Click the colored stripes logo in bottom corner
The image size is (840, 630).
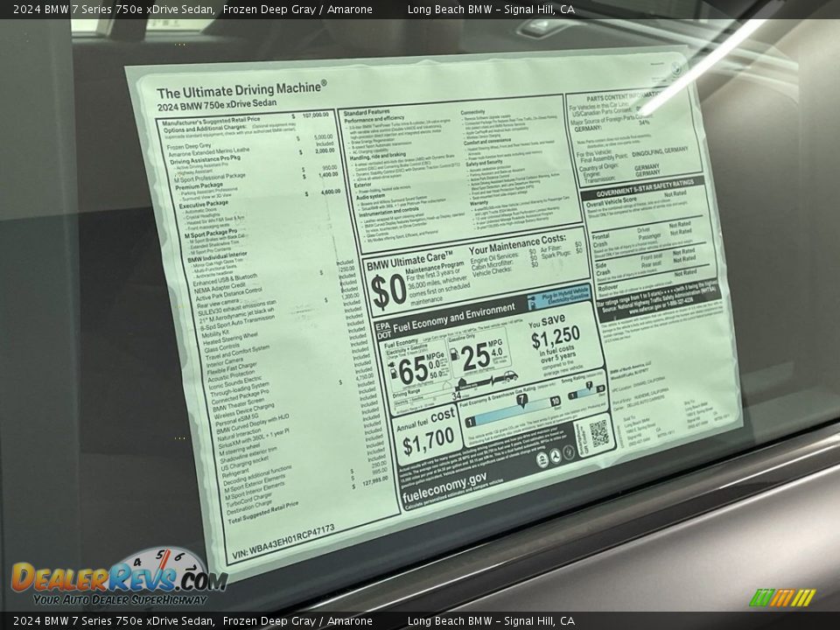point(781,598)
